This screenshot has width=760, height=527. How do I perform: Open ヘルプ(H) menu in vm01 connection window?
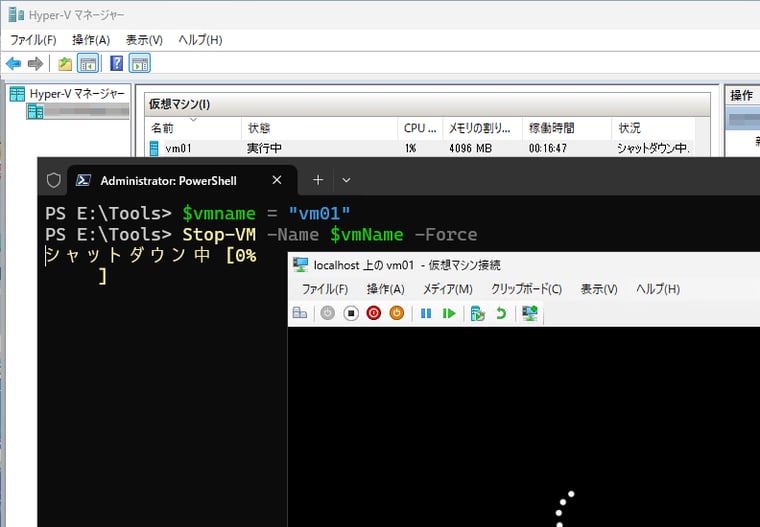coord(658,289)
